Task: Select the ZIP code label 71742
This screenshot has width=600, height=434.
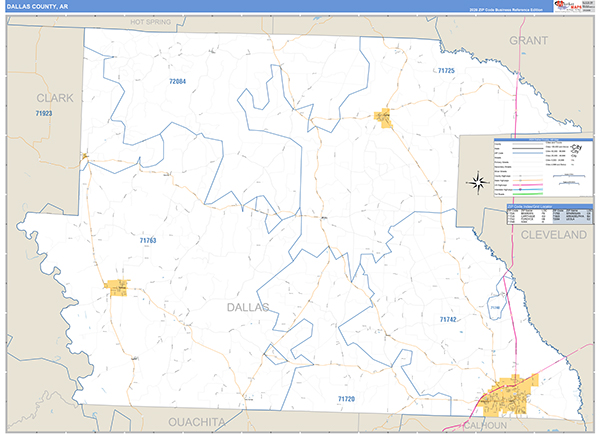Action: (448, 319)
